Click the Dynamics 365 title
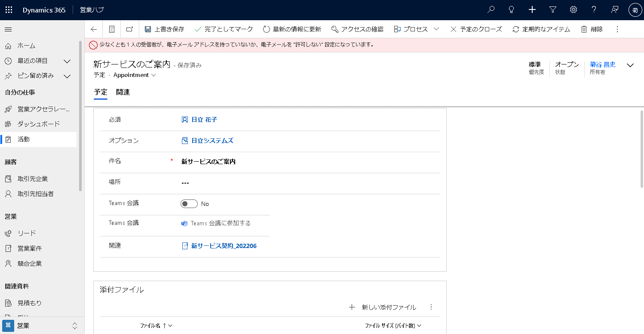This screenshot has height=334, width=644. (44, 10)
